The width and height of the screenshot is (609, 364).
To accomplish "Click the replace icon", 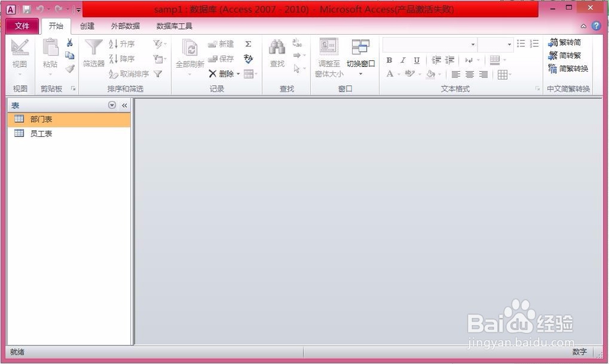I will pos(297,42).
